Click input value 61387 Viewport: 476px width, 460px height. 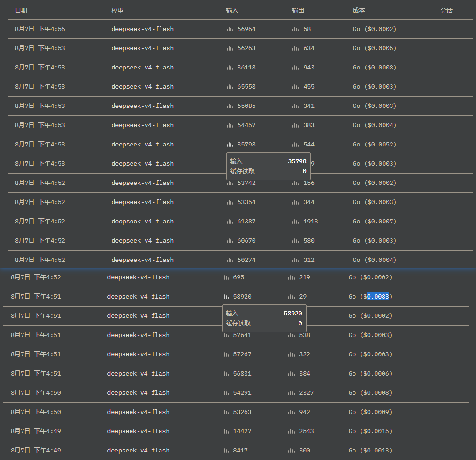click(246, 222)
